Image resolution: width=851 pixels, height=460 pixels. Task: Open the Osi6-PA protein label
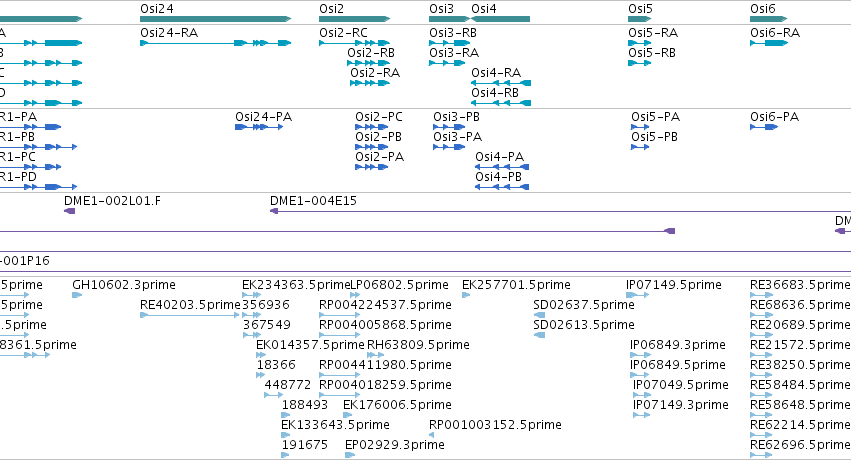click(774, 117)
